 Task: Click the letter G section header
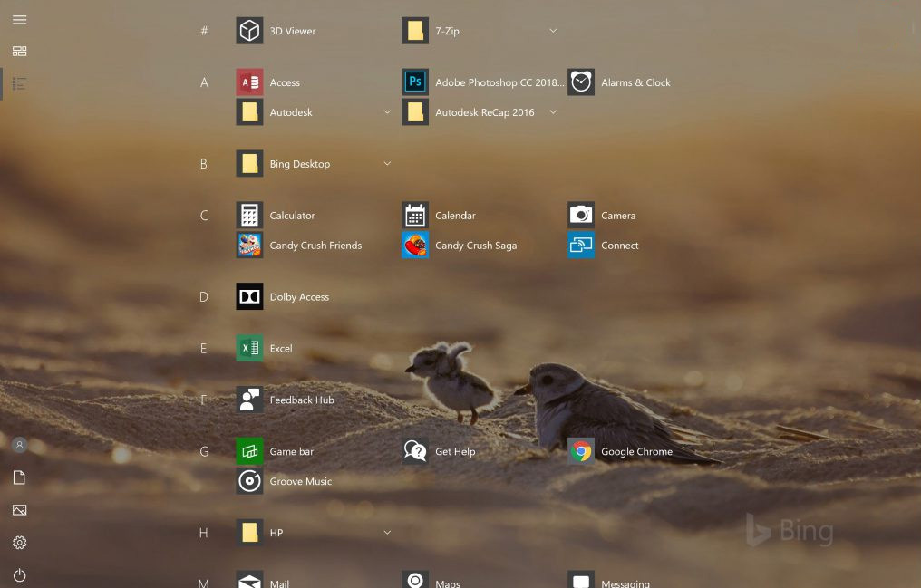204,452
